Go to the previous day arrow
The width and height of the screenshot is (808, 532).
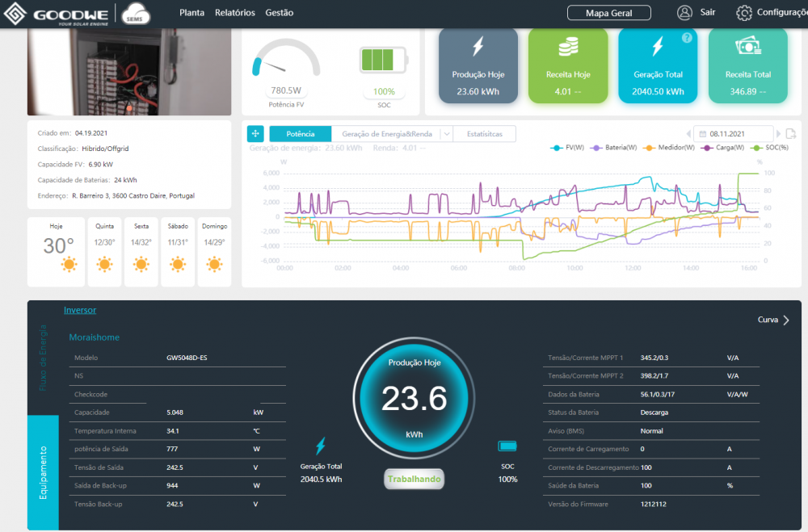coord(688,134)
